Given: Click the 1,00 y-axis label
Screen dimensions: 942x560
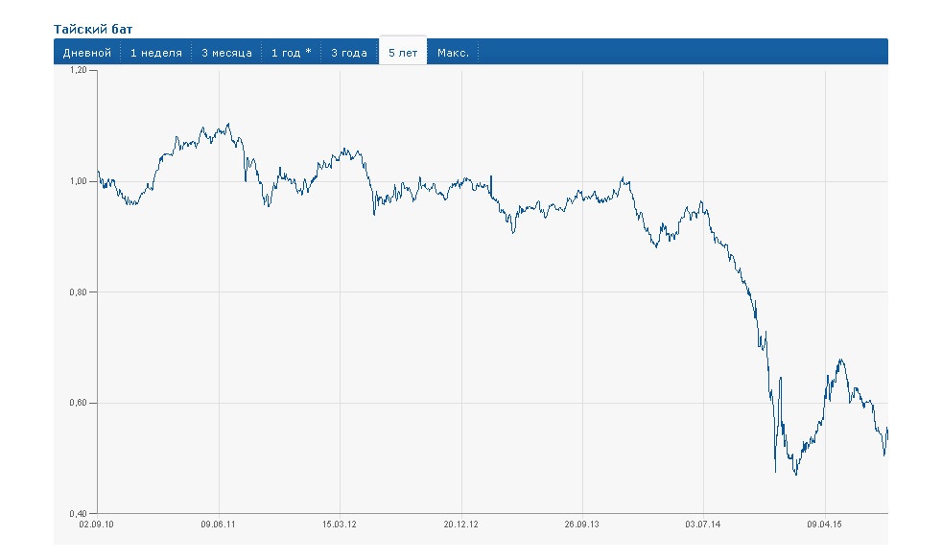Looking at the screenshot, I should (x=79, y=181).
